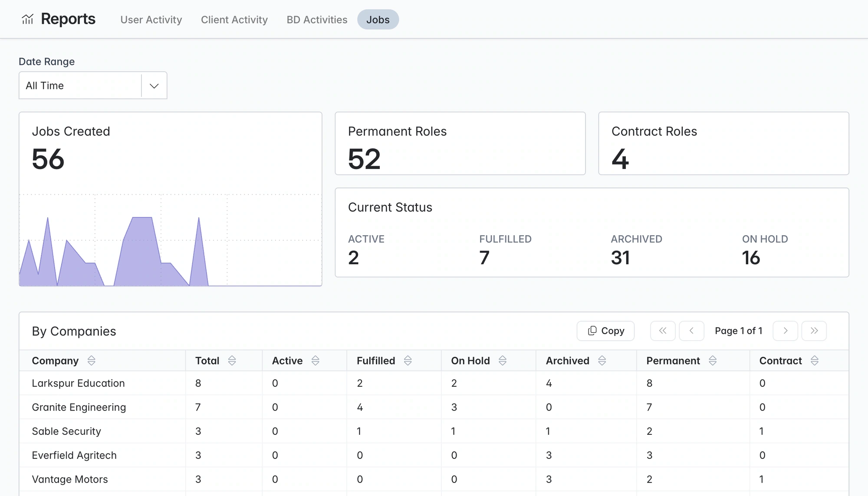Jump to last page double-chevron

[x=814, y=331]
